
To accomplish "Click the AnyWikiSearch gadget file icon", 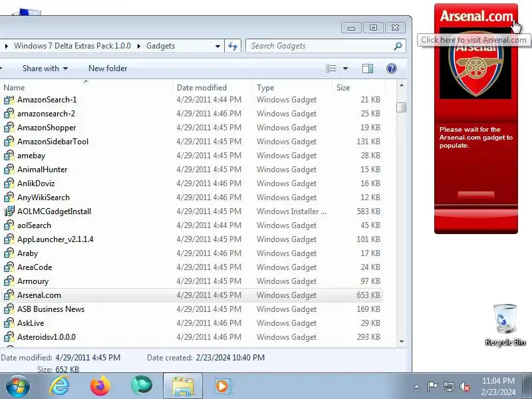I will coord(9,197).
